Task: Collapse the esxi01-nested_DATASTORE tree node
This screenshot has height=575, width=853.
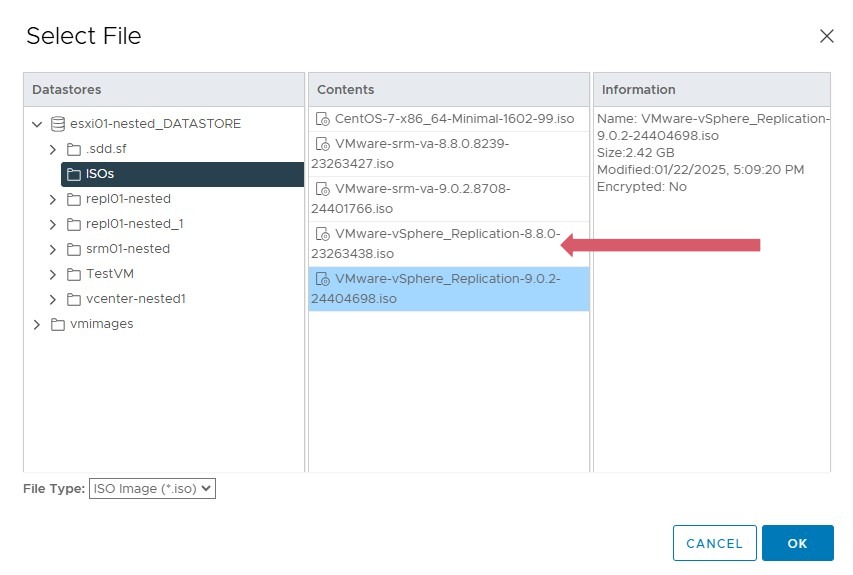Action: 37,124
